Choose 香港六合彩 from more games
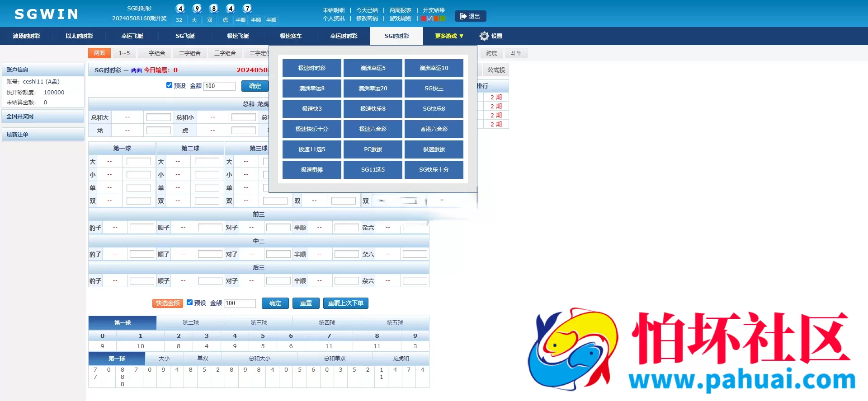868x401 pixels. click(434, 129)
